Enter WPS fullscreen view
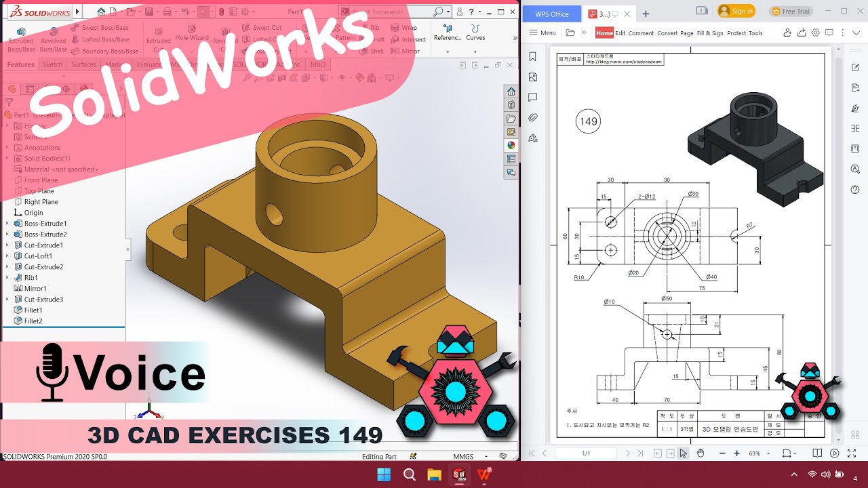Viewport: 868px width, 488px height. point(852,453)
